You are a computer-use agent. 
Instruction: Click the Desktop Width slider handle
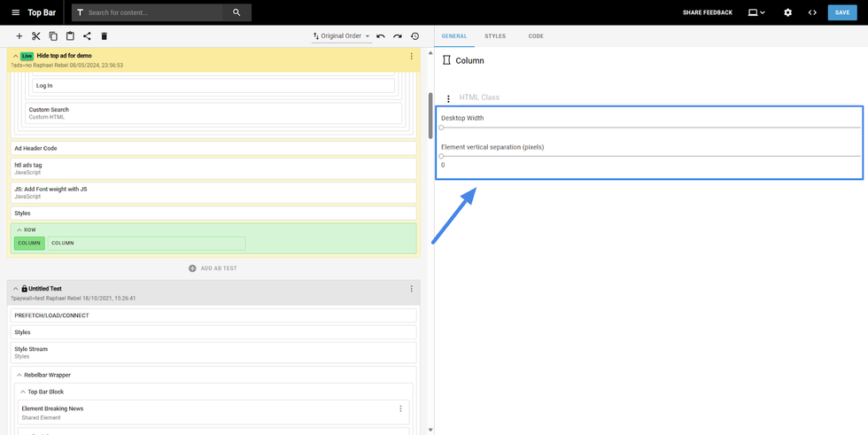(442, 128)
